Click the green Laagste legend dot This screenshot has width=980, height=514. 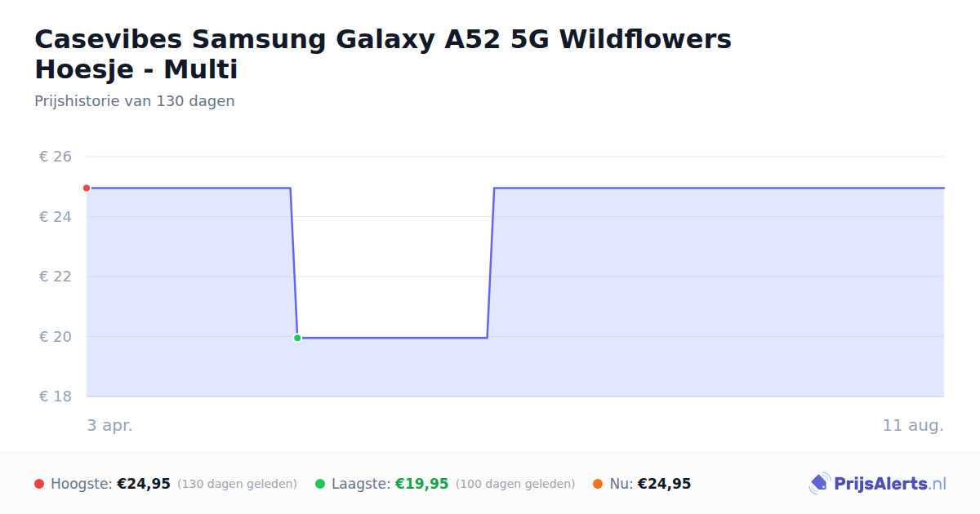[320, 484]
